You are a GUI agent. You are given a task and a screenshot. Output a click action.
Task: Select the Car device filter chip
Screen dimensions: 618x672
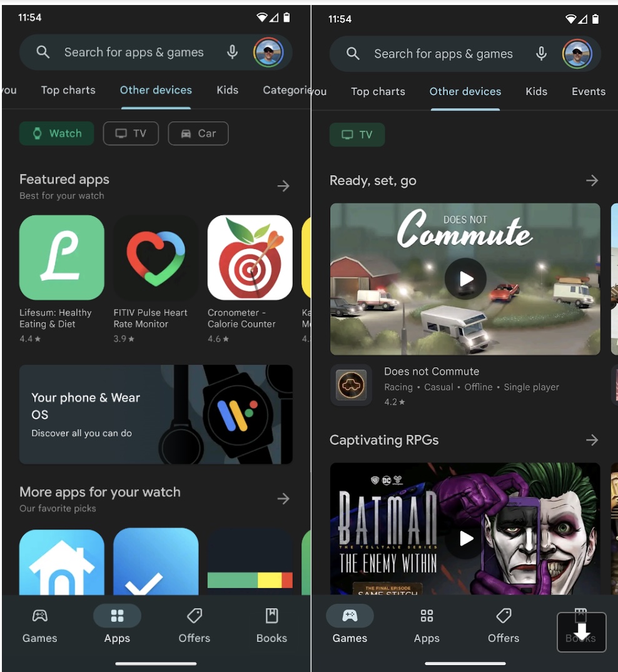tap(198, 133)
